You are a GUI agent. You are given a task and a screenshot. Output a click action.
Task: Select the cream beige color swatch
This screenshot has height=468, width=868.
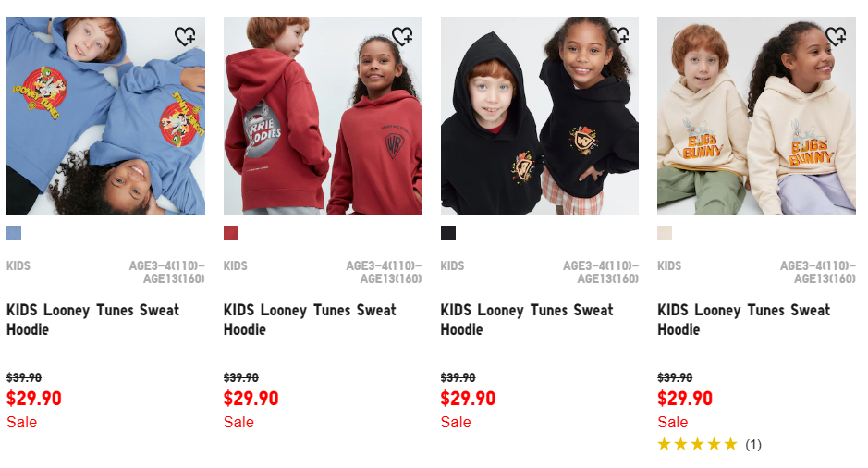pos(665,233)
